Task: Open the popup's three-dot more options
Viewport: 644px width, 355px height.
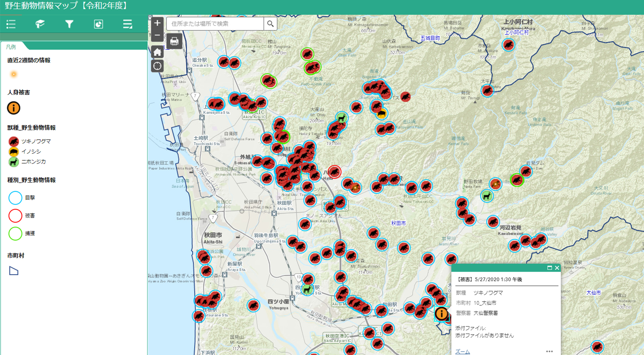Action: coord(549,351)
